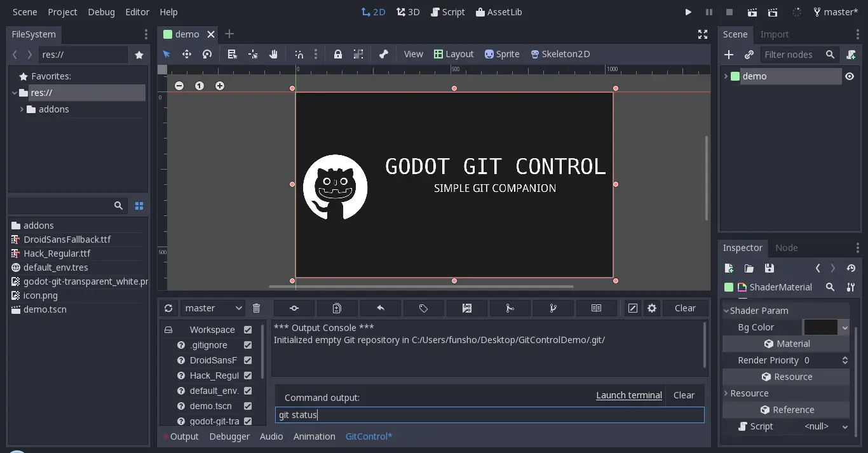
Task: Click the trash icon to delete branch
Action: pos(257,308)
